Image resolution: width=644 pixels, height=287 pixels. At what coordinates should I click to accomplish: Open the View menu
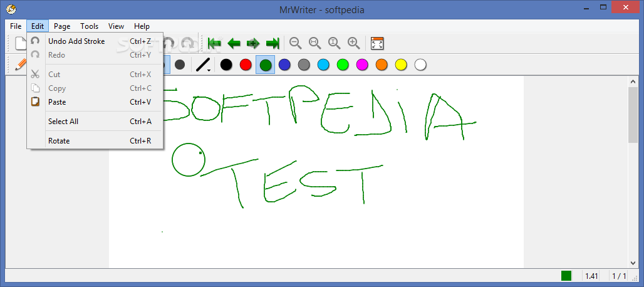click(x=117, y=26)
